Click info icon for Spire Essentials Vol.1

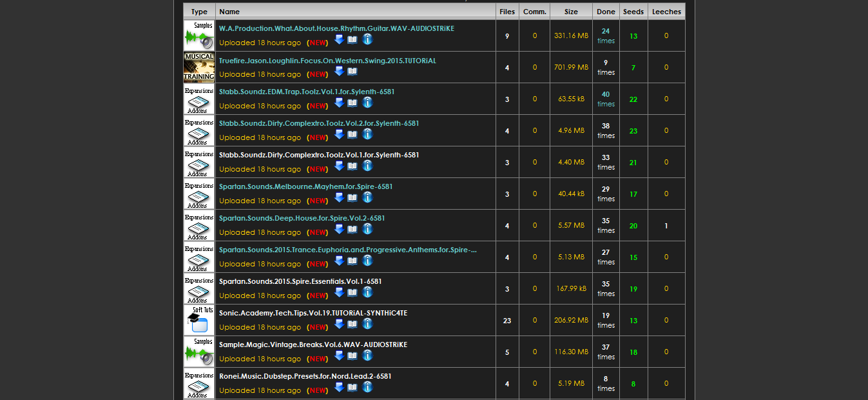click(367, 292)
